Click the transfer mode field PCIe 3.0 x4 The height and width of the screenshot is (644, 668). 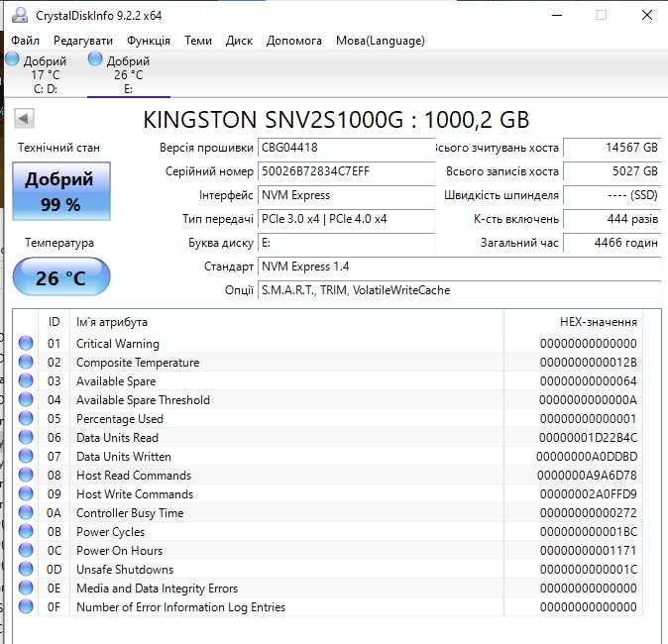pyautogui.click(x=346, y=219)
